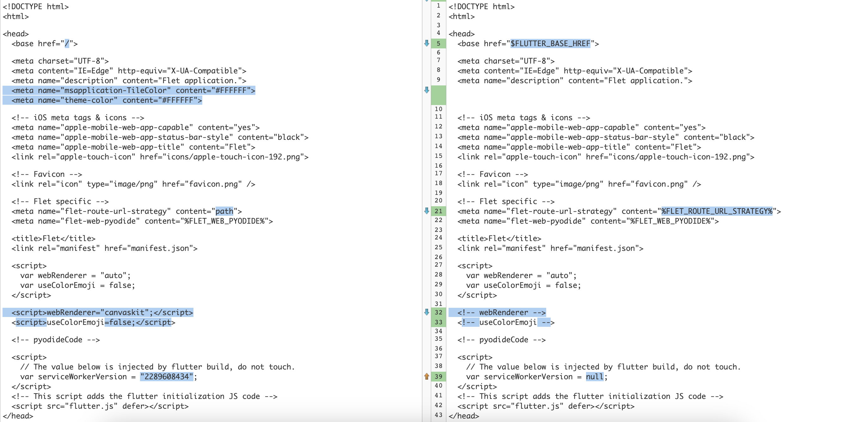This screenshot has width=868, height=422.
Task: Select line number 39 in the gutter
Action: click(438, 376)
